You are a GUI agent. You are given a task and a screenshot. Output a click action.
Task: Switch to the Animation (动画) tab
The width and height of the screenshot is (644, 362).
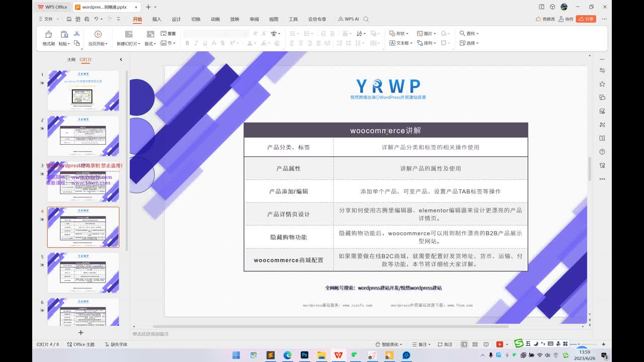(215, 19)
